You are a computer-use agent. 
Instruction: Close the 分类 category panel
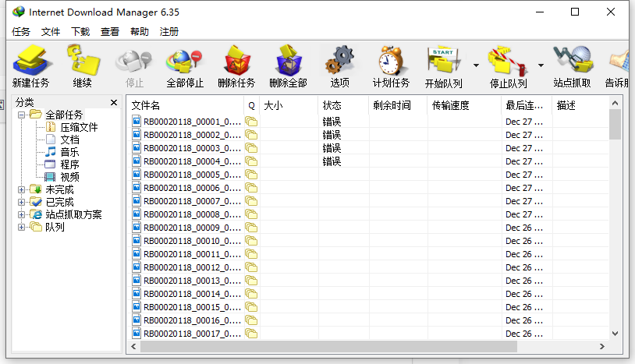click(x=114, y=102)
